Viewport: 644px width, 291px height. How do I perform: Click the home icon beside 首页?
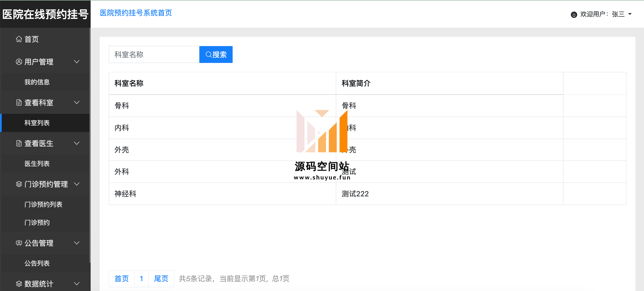19,39
